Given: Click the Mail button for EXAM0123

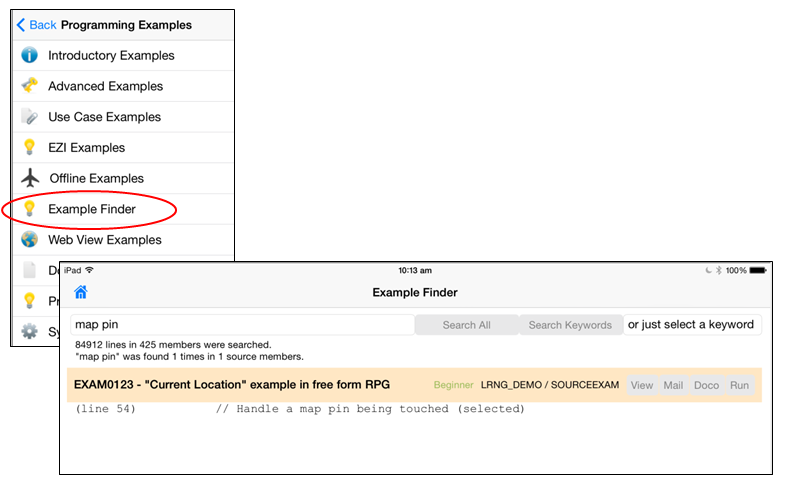Looking at the screenshot, I should click(673, 385).
